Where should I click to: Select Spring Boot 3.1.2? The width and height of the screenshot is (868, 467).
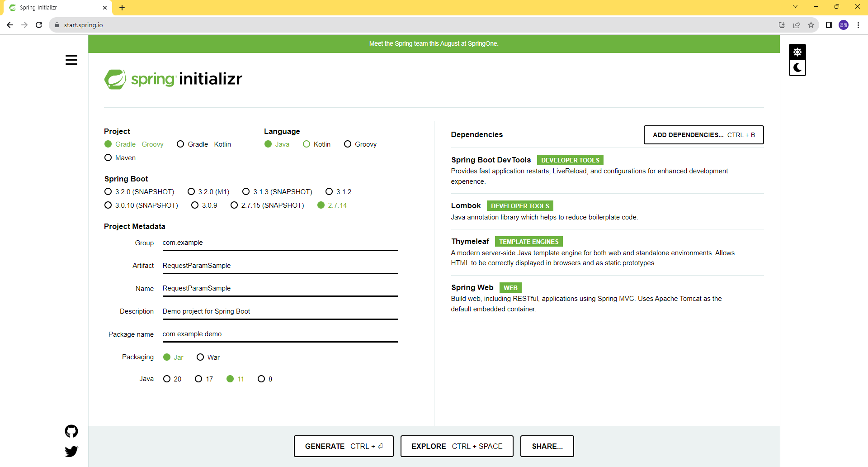[339, 192]
